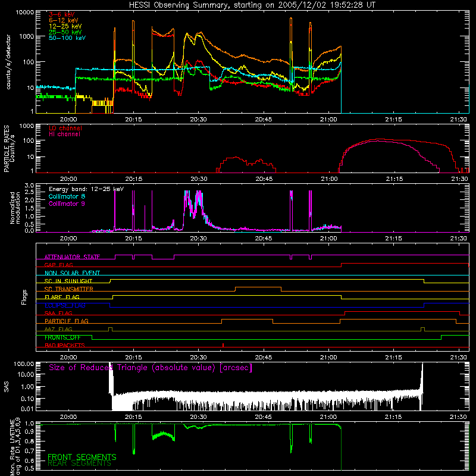Select the Collimator 9 legend label
476x476 pixels.
[67, 203]
